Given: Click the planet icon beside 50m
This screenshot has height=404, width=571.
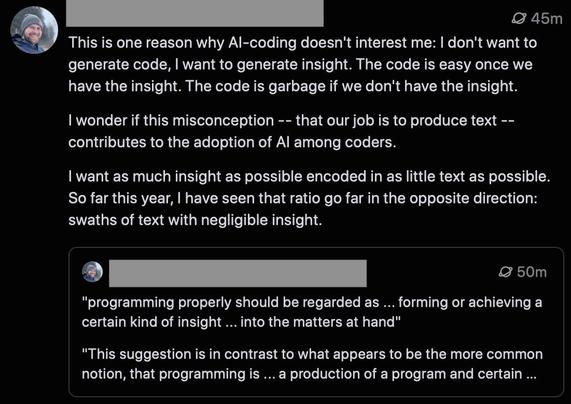Looking at the screenshot, I should (x=506, y=272).
